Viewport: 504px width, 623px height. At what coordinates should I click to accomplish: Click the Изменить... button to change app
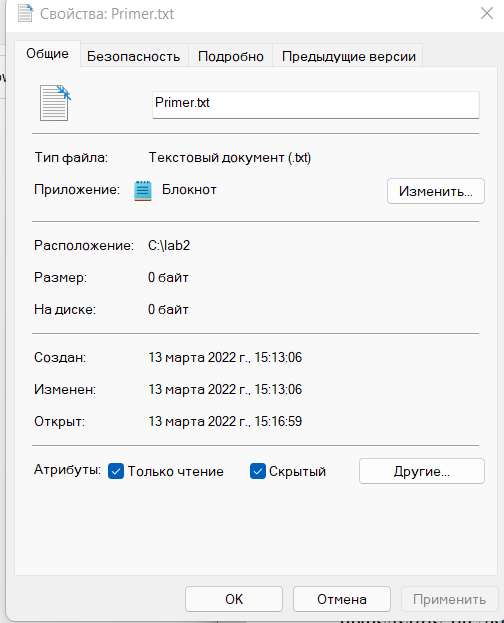436,191
